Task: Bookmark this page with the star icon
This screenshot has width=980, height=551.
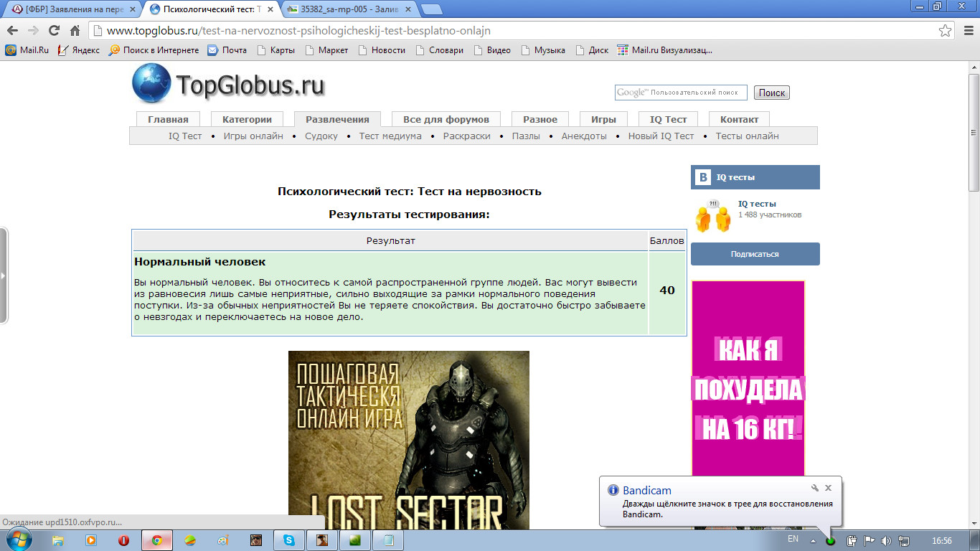Action: pyautogui.click(x=946, y=31)
